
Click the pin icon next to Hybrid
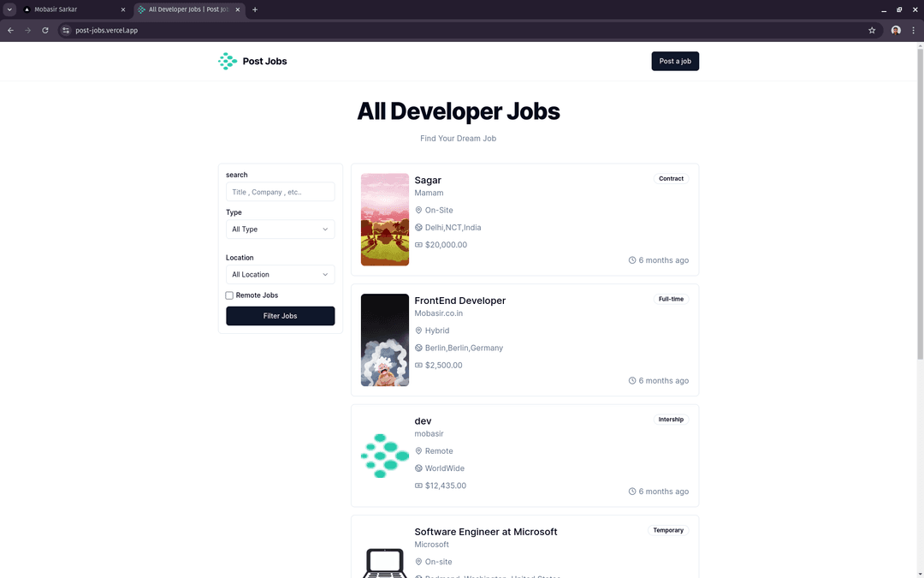418,331
